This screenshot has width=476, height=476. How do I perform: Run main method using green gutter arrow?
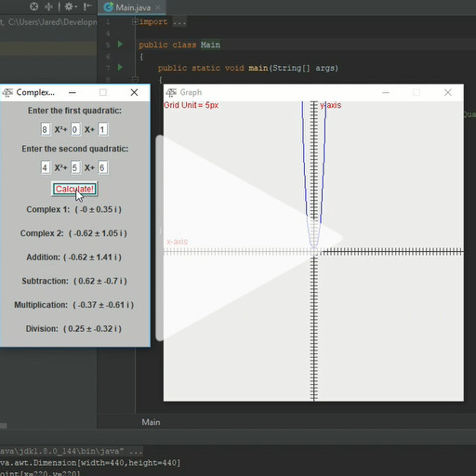(120, 67)
